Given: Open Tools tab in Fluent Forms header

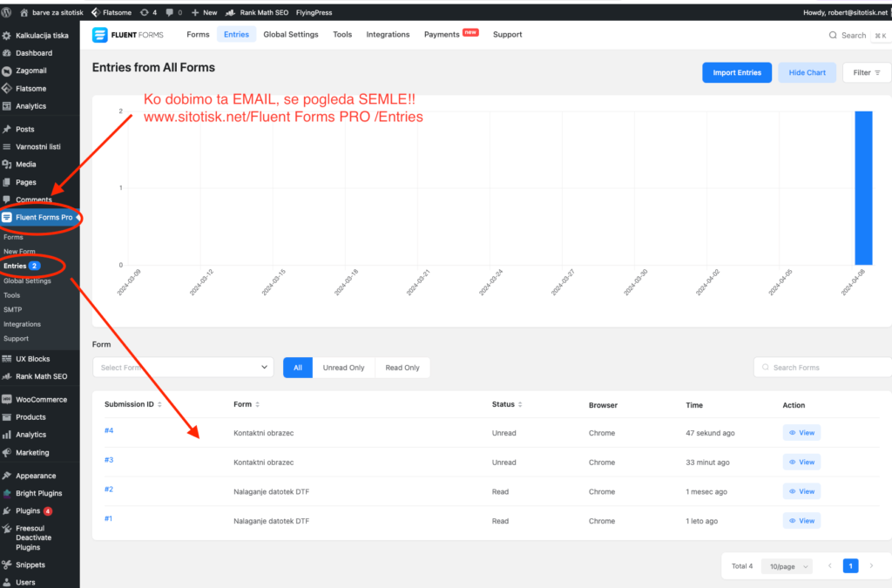Looking at the screenshot, I should click(x=342, y=35).
